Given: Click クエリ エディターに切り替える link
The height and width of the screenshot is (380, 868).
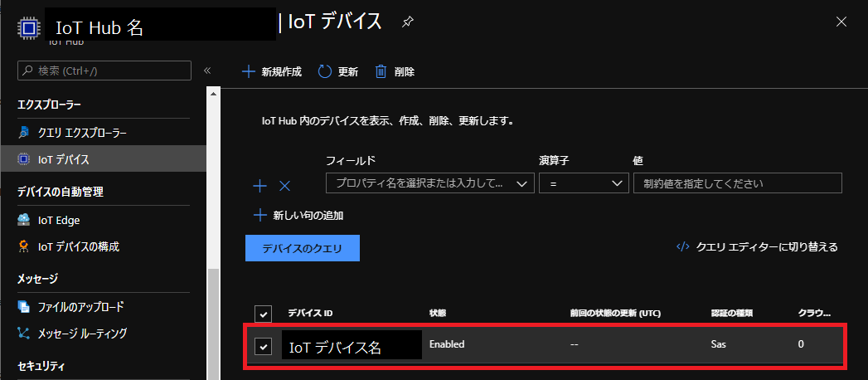Looking at the screenshot, I should [x=767, y=247].
